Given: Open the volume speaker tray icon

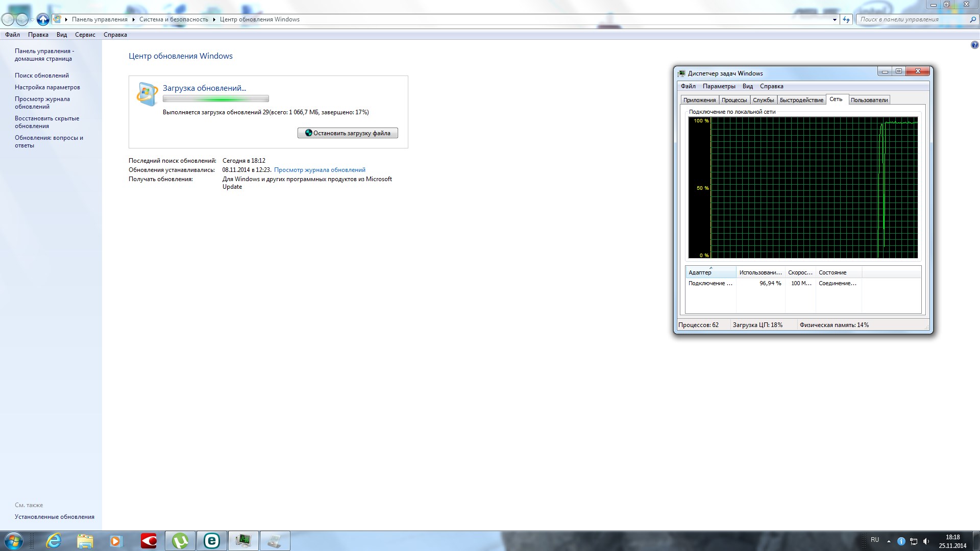Looking at the screenshot, I should (926, 541).
